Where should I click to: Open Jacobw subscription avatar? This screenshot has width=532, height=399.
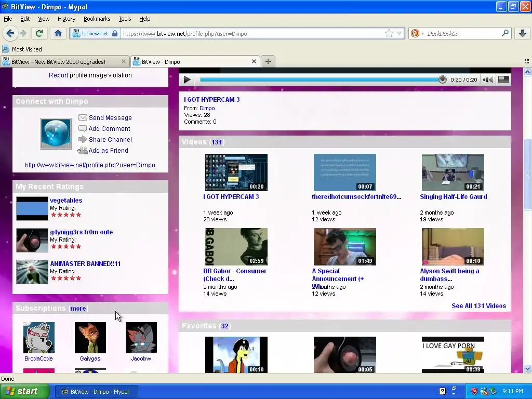[141, 338]
